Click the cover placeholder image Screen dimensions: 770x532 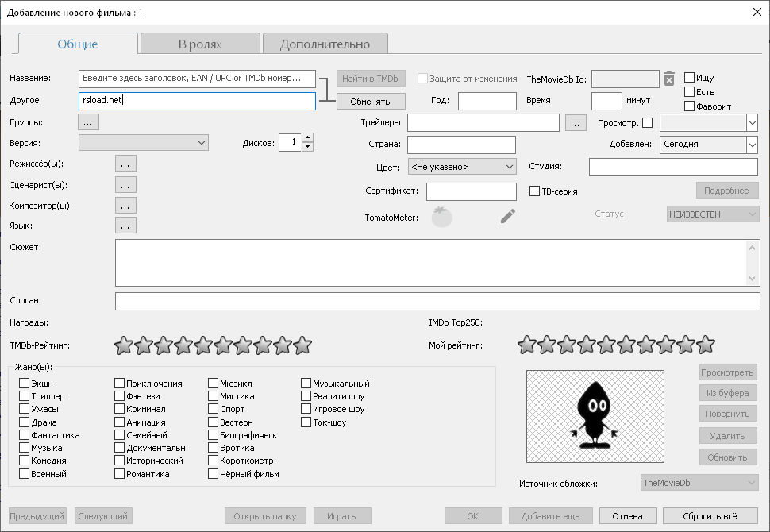(x=595, y=417)
